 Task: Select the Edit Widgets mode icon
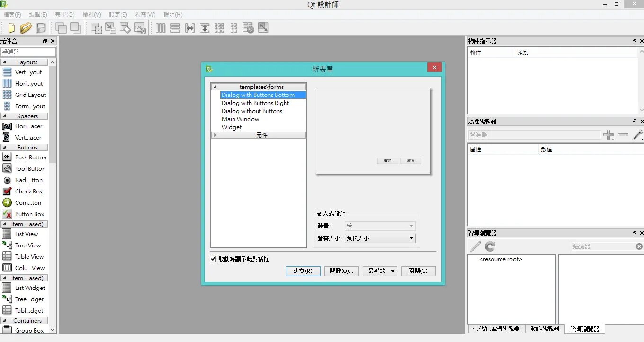(97, 28)
